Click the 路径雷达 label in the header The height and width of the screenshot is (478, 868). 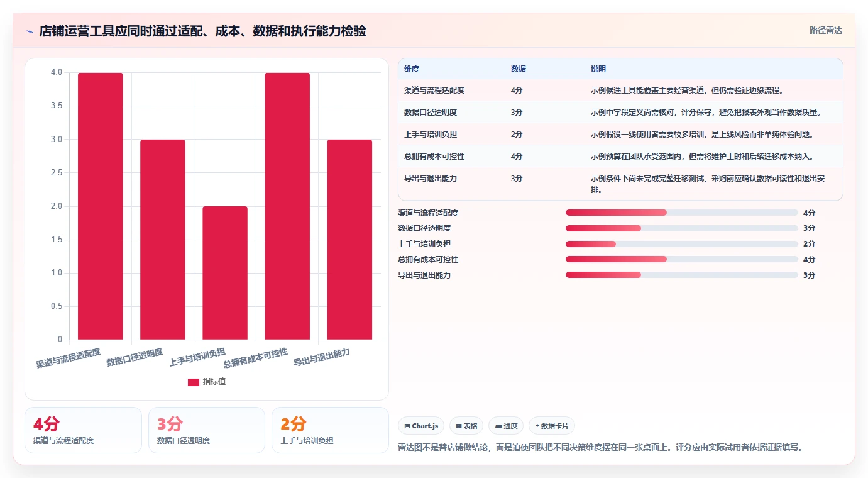(825, 30)
